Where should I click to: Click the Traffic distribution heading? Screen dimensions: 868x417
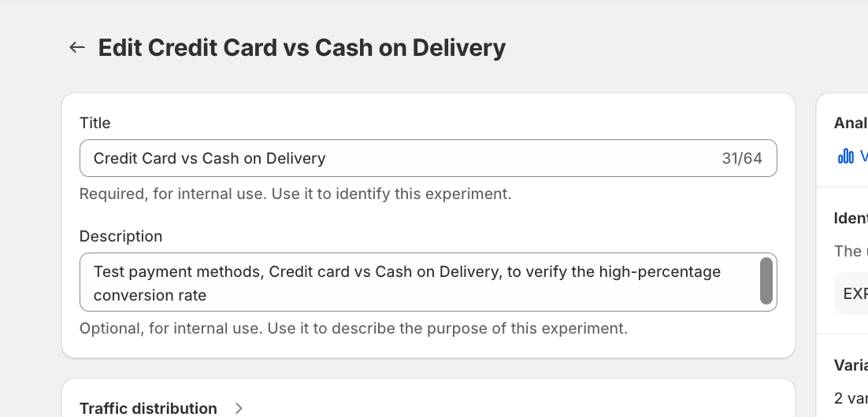tap(148, 408)
